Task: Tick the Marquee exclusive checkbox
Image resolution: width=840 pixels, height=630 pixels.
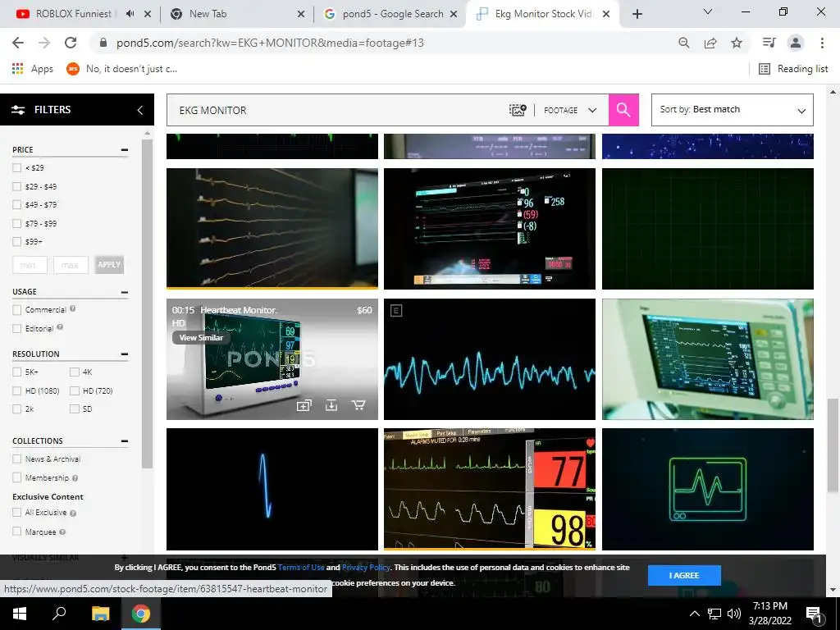Action: pyautogui.click(x=16, y=532)
